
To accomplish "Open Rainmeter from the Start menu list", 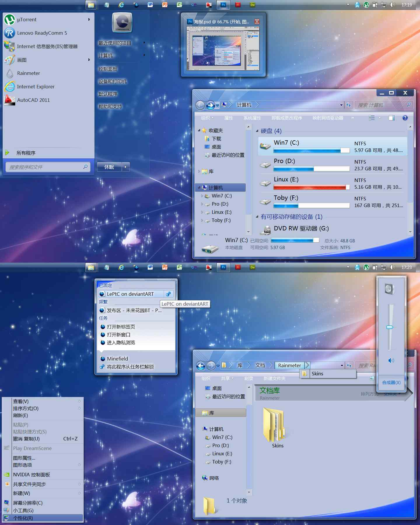I will [x=48, y=73].
